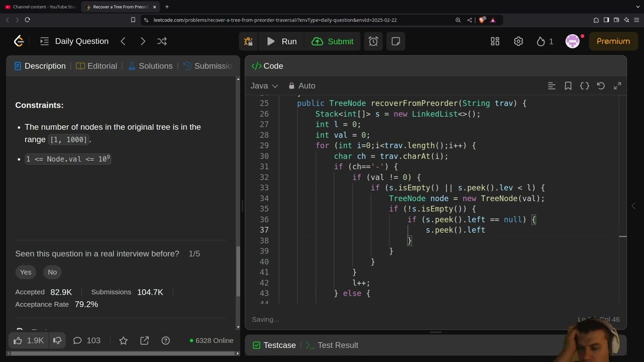This screenshot has height=362, width=644.
Task: Open the Daily Question problem list
Action: coord(74,41)
